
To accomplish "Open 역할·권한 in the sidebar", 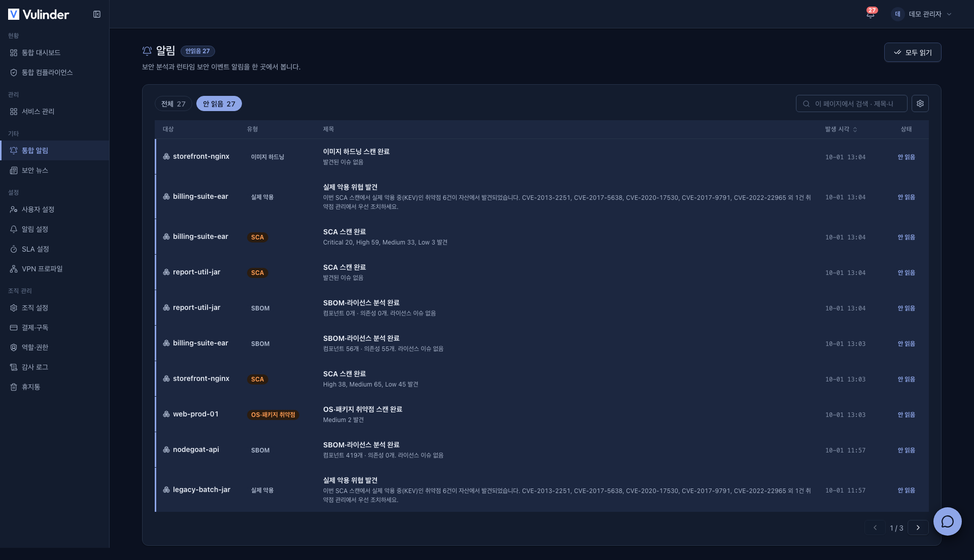I will pyautogui.click(x=54, y=347).
